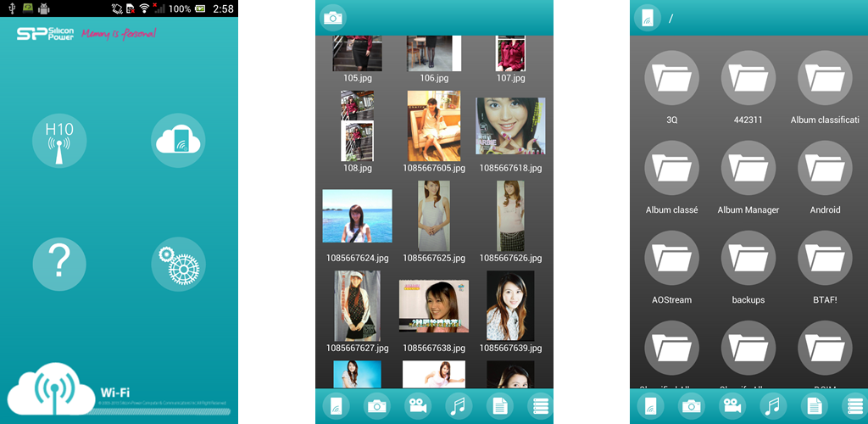Tap document icon in folder browser bottom bar
This screenshot has width=868, height=424.
tap(815, 407)
